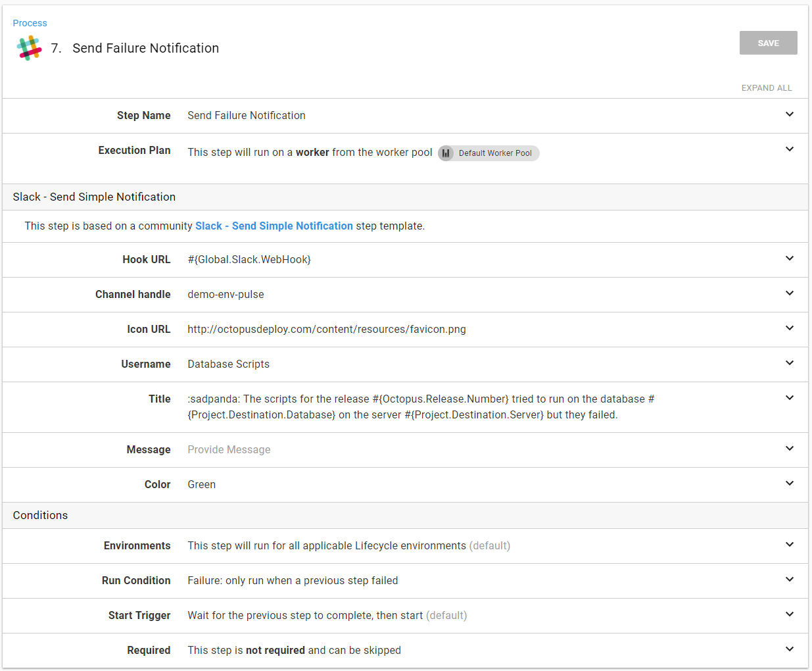The height and width of the screenshot is (671, 812).
Task: Expand the Start Trigger chevron
Action: point(789,614)
